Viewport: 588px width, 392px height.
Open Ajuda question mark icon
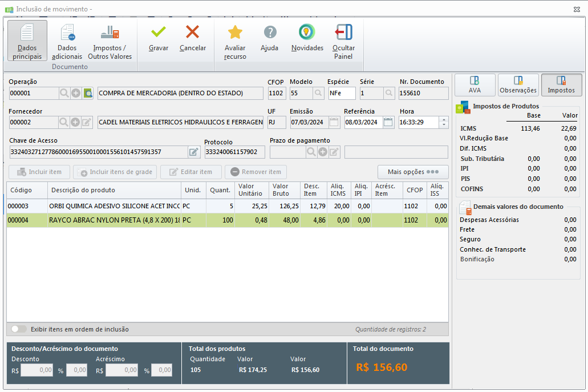click(270, 33)
